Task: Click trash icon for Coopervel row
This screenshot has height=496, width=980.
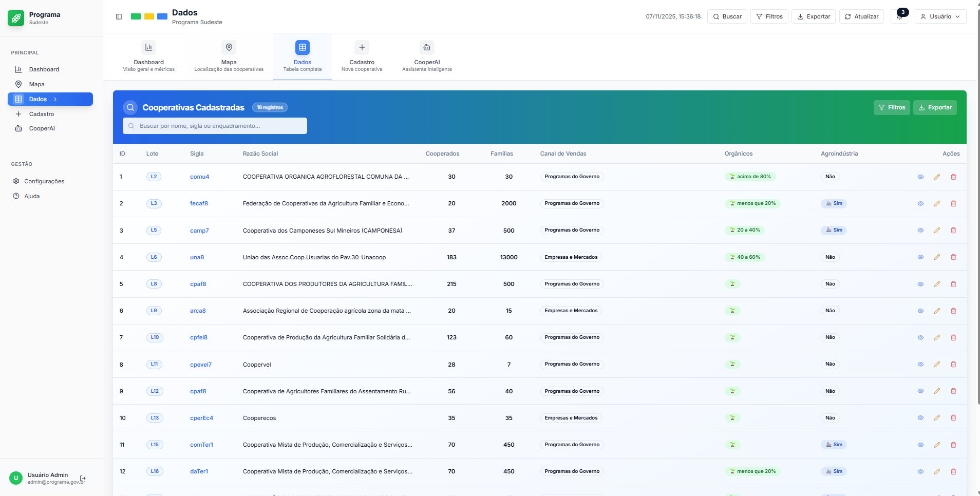Action: pyautogui.click(x=953, y=365)
